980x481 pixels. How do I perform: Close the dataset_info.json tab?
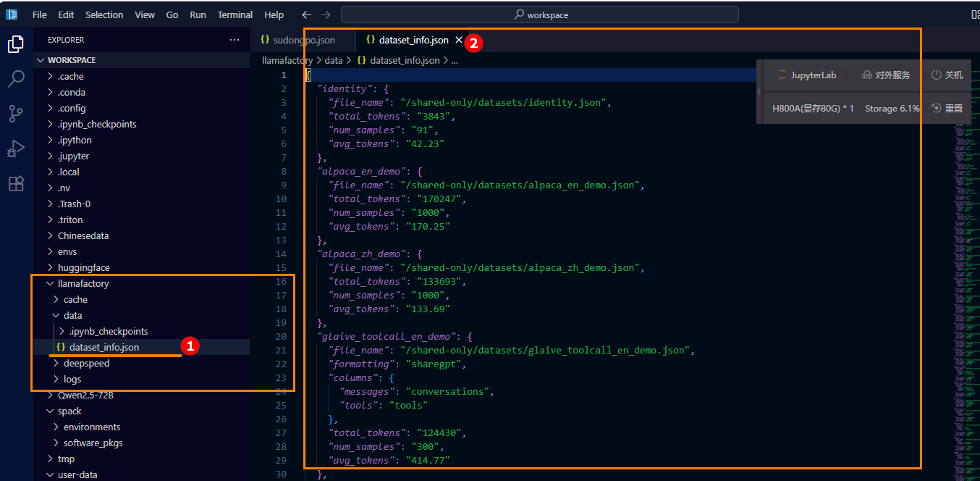[x=458, y=40]
